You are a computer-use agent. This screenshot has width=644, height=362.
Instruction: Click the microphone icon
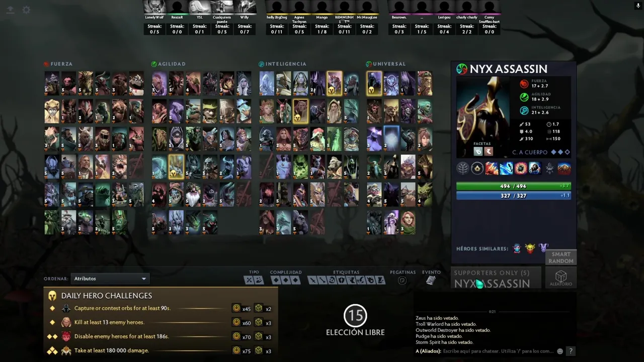(638, 6)
